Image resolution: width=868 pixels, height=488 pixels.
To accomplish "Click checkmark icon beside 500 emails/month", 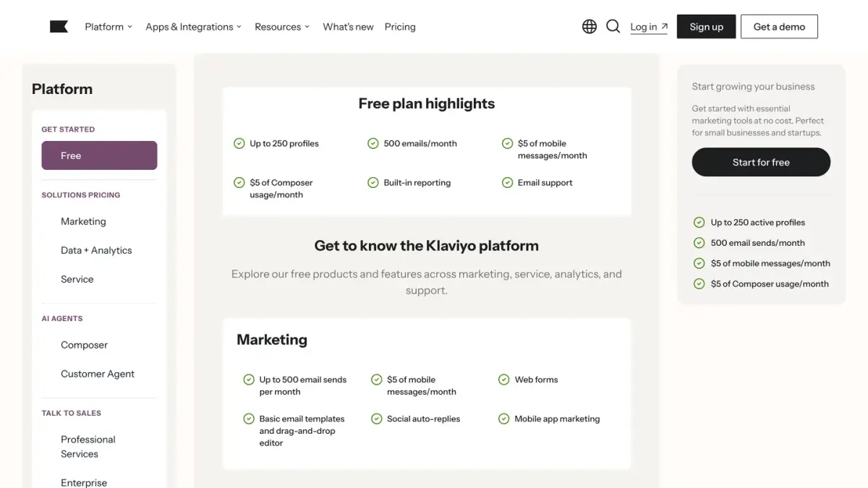I will [x=373, y=143].
